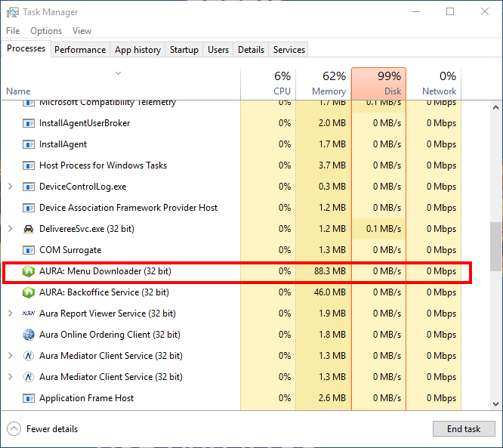Click DelivereeSvc.exe 0.1 MB/s disk value
503x448 pixels.
[384, 229]
